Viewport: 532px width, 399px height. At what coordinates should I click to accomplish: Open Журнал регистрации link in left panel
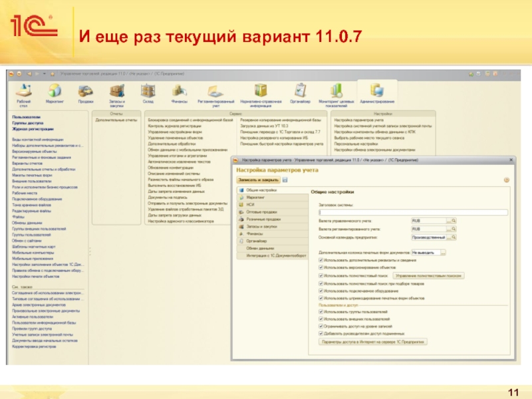33,128
